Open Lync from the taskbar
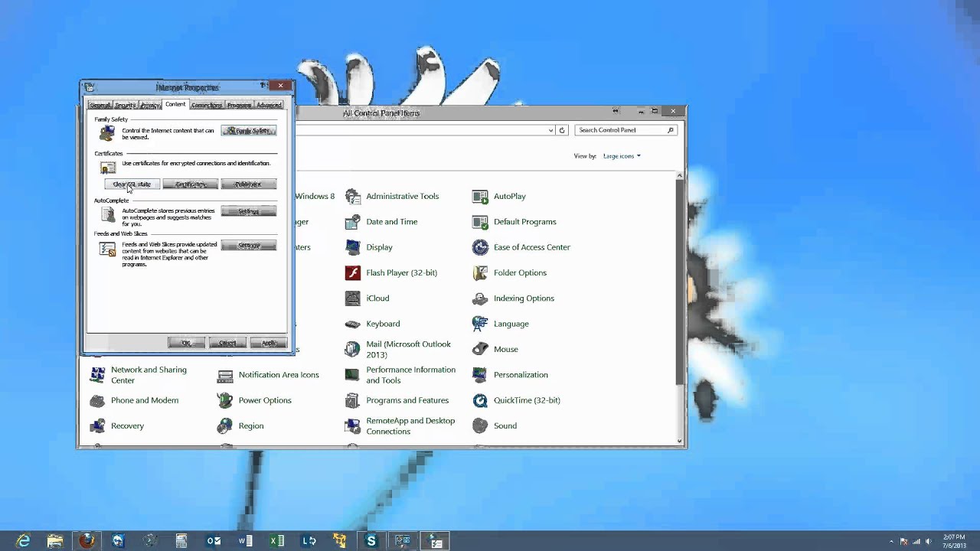 click(309, 540)
